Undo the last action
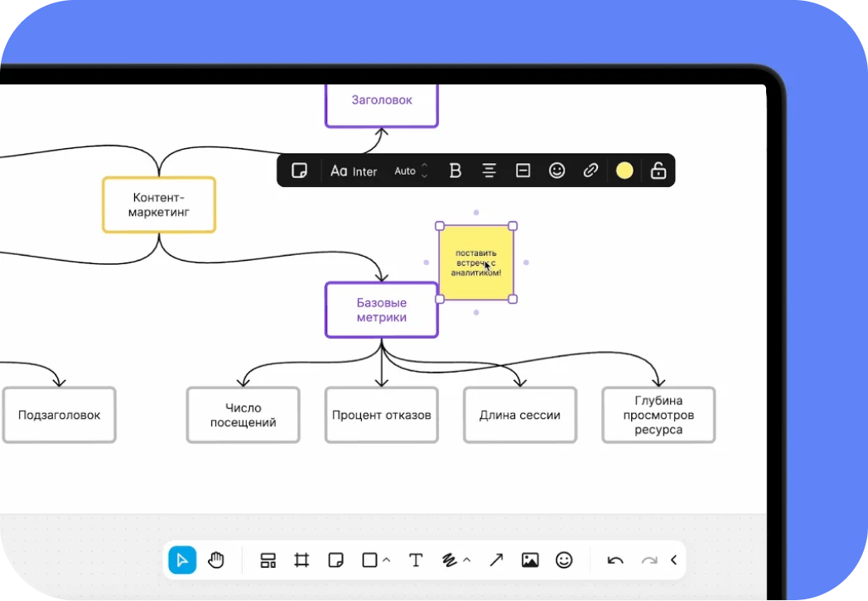 coord(615,560)
